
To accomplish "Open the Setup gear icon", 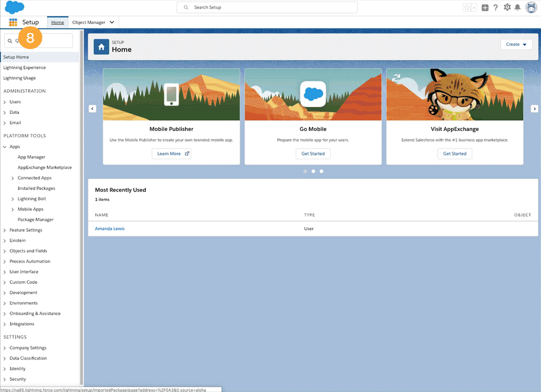I will click(x=507, y=7).
